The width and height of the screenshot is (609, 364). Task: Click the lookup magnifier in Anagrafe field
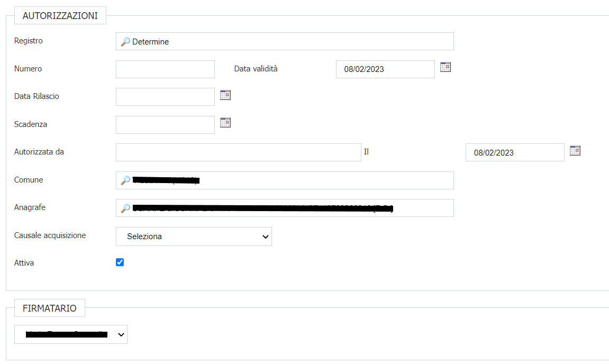click(125, 208)
